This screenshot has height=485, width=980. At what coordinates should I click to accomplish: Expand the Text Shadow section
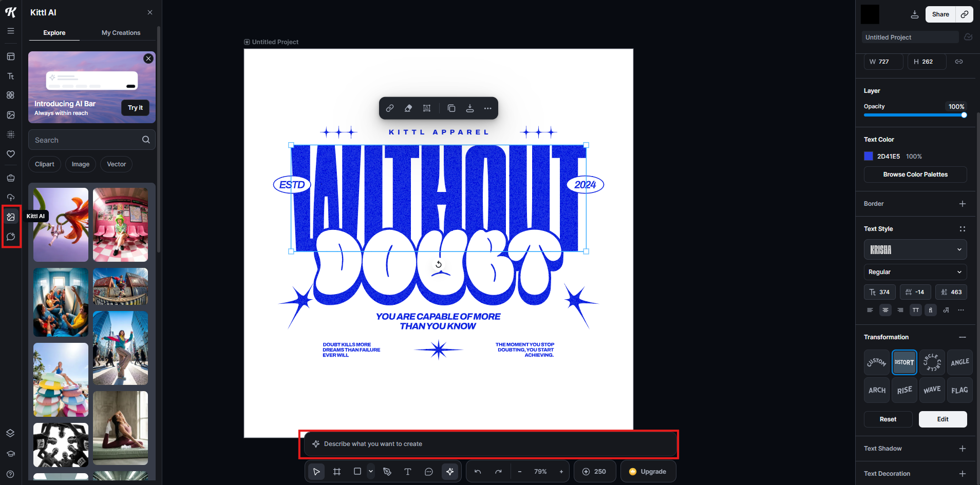pos(962,449)
